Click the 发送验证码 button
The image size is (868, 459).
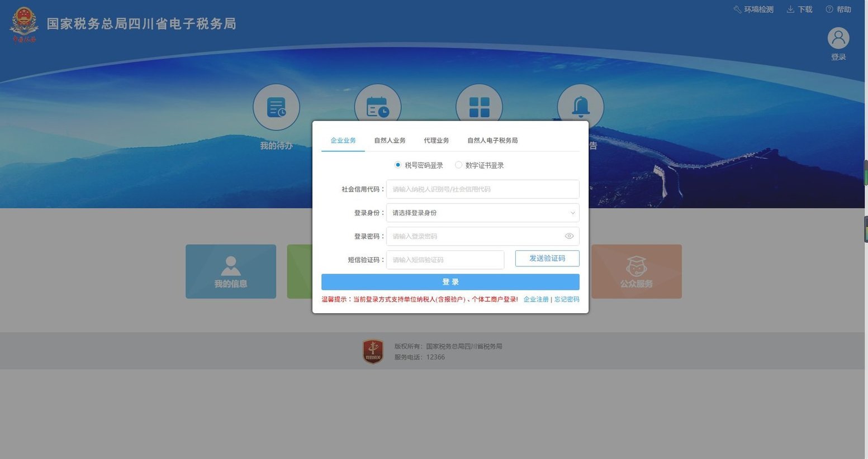[x=547, y=259]
